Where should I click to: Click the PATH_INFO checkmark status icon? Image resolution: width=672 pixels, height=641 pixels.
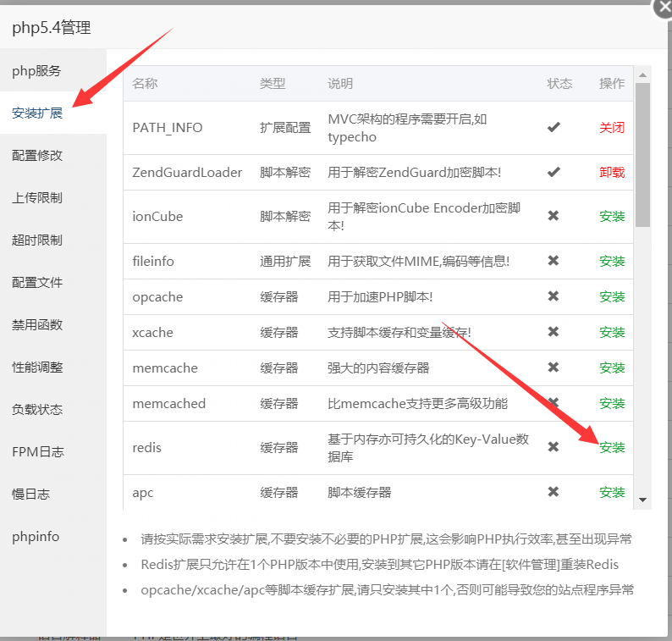click(554, 127)
